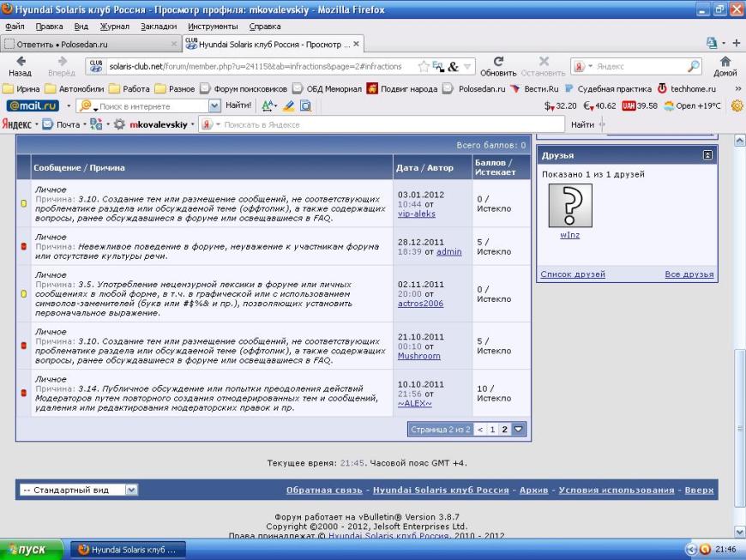Open the page navigation dropdown arrow
This screenshot has width=746, height=560.
tap(518, 429)
